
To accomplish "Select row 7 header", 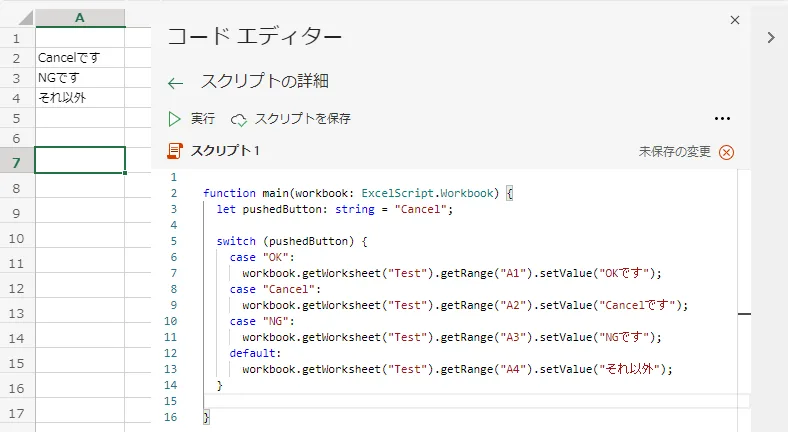I will pos(16,162).
